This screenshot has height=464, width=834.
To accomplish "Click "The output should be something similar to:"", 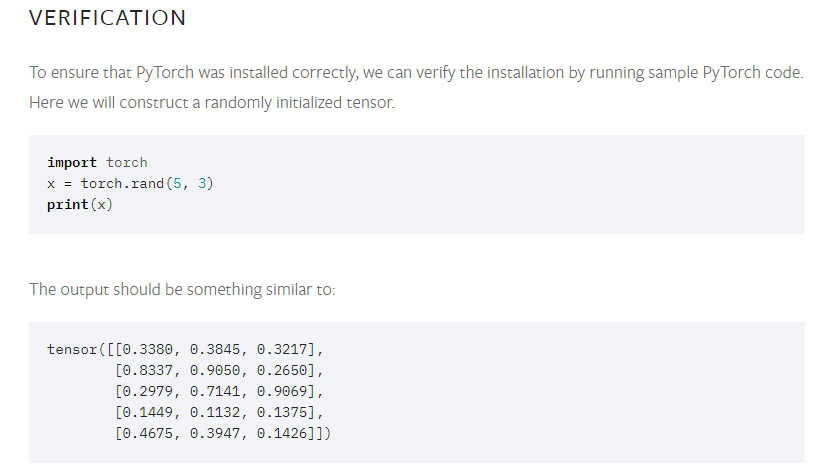I will 182,289.
